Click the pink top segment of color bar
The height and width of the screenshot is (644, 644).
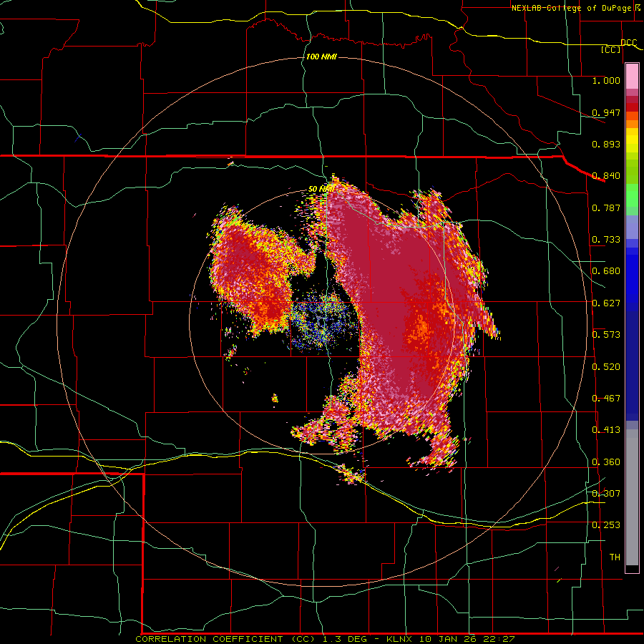point(632,77)
